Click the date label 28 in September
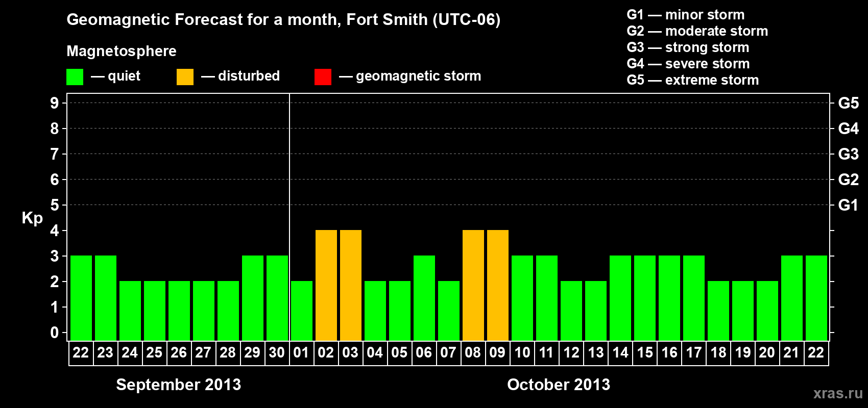Viewport: 868px width, 408px height. tap(228, 352)
